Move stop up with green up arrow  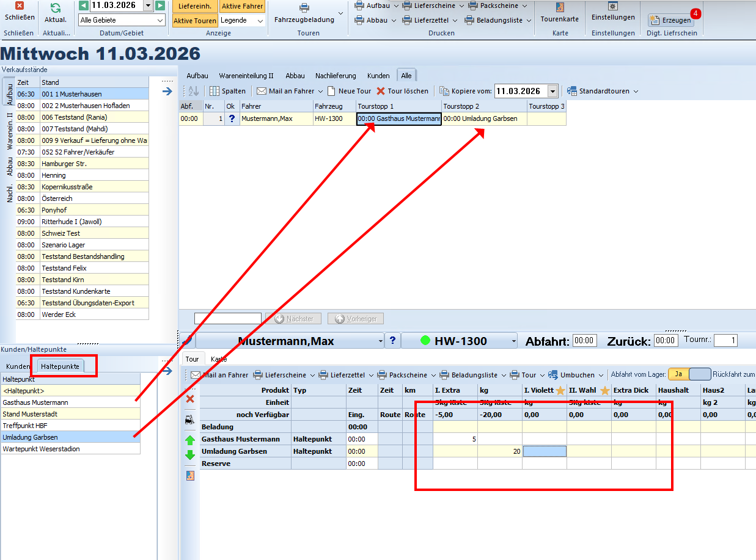click(190, 440)
